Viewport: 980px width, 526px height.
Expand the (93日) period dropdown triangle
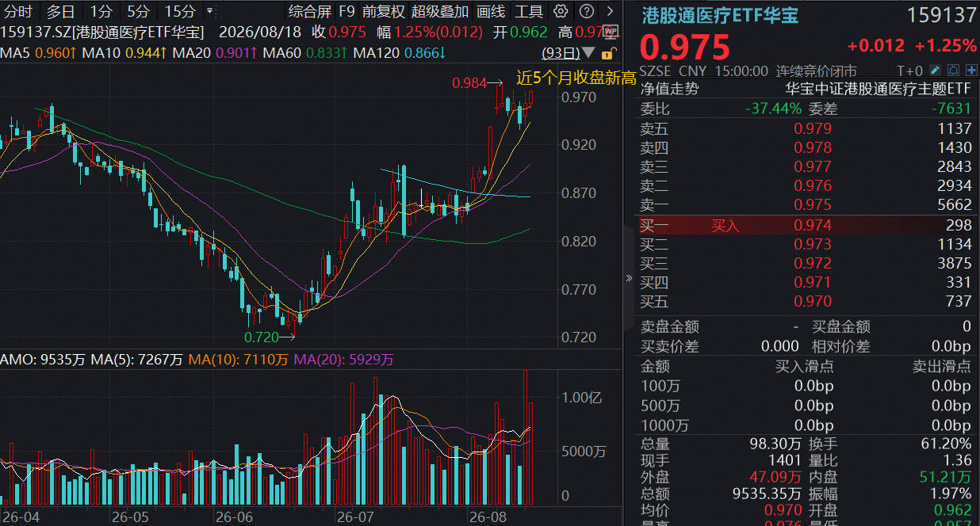click(588, 54)
